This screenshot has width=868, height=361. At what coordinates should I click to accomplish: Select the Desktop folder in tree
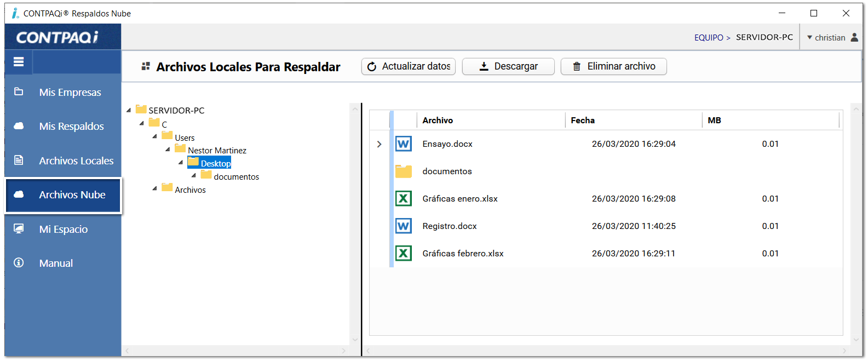pyautogui.click(x=215, y=163)
